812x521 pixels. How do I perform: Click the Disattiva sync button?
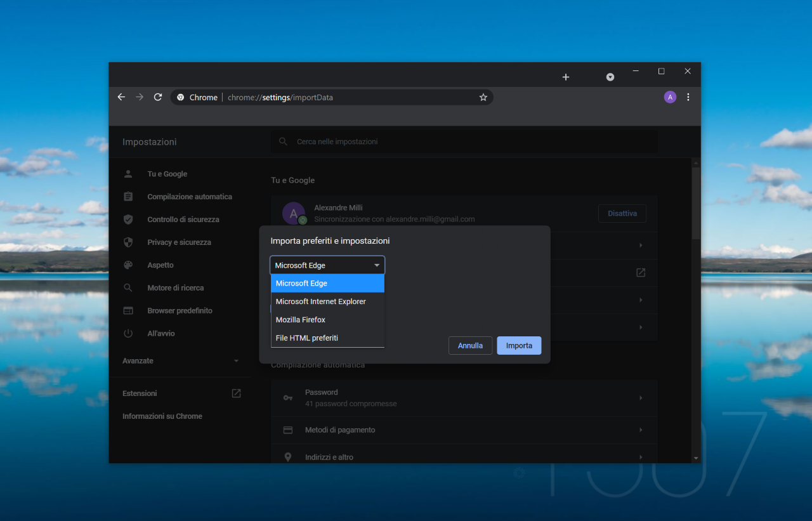pos(622,213)
